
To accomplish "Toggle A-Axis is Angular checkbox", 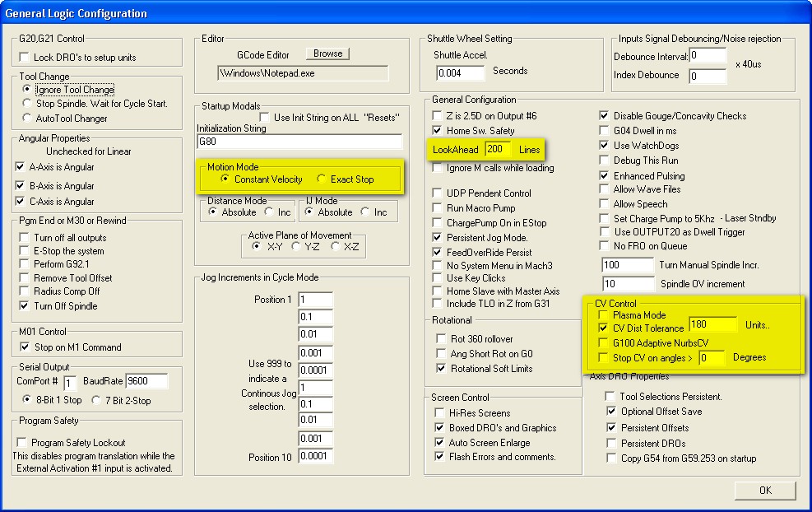I will (x=21, y=167).
